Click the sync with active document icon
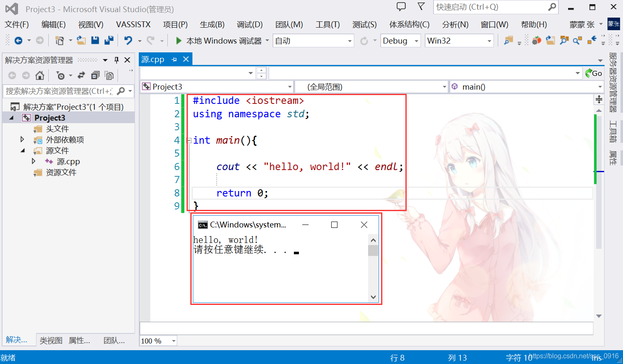 point(81,75)
